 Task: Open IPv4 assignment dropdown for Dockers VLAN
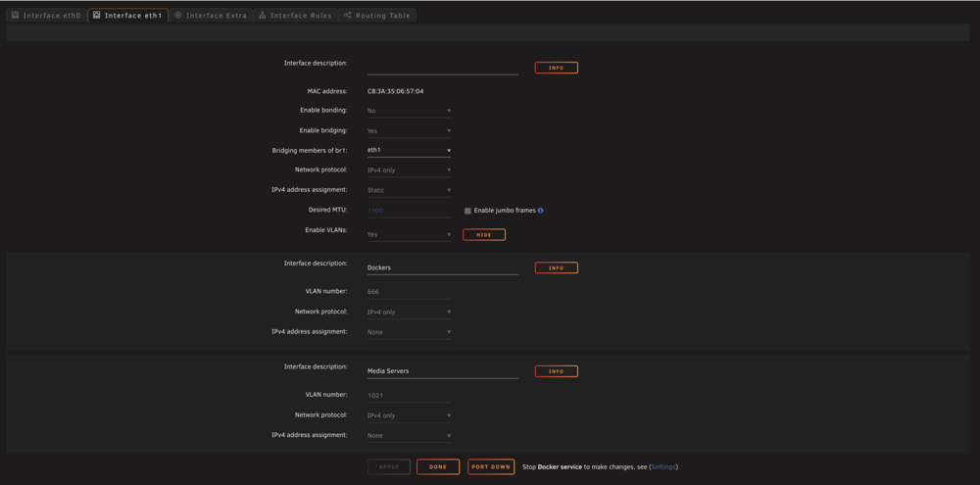pos(409,332)
